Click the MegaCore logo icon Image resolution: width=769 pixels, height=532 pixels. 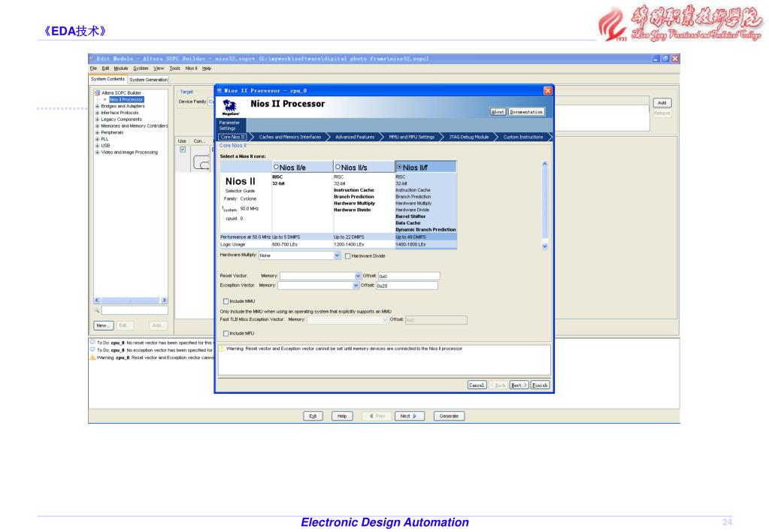click(x=229, y=107)
